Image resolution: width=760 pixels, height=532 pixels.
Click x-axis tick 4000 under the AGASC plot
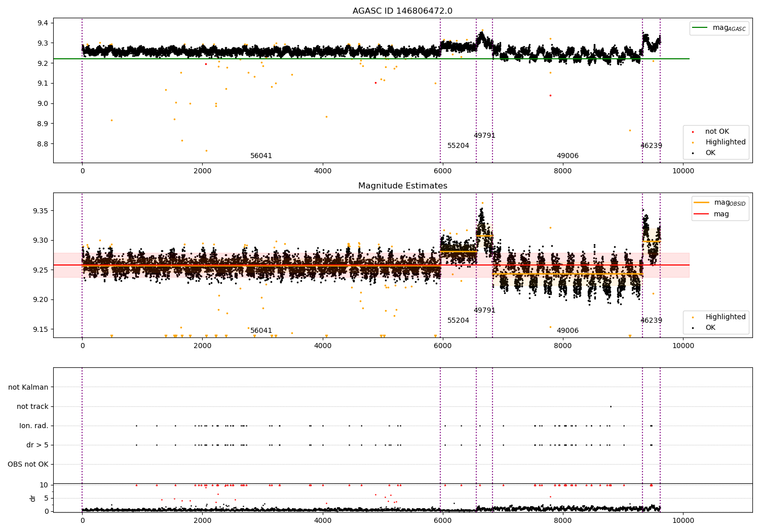point(323,171)
